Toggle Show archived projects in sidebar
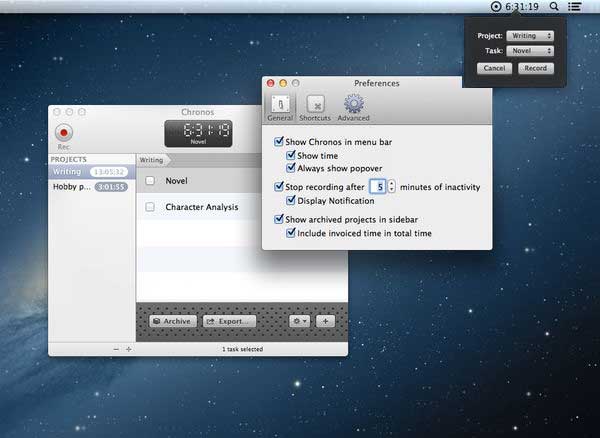 coord(279,219)
